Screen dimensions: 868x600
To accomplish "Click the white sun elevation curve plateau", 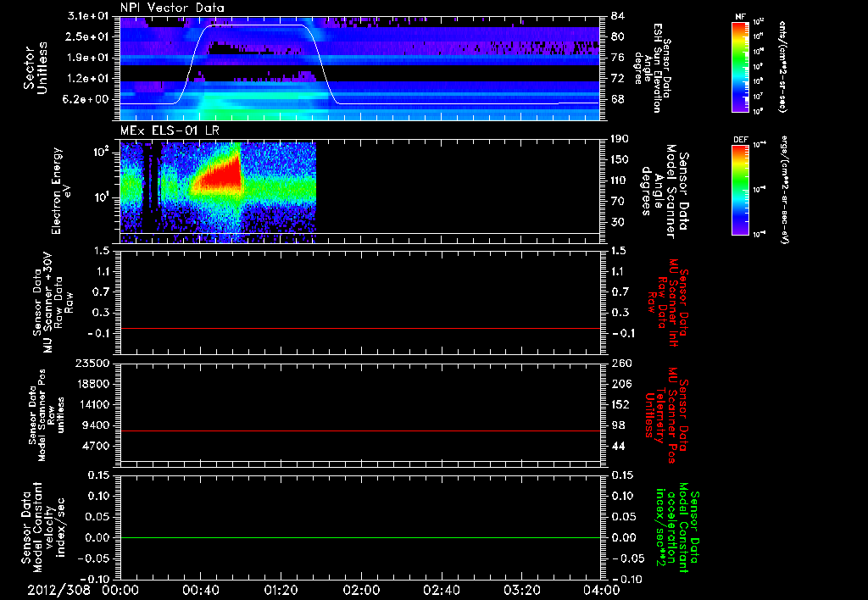I will pyautogui.click(x=258, y=25).
